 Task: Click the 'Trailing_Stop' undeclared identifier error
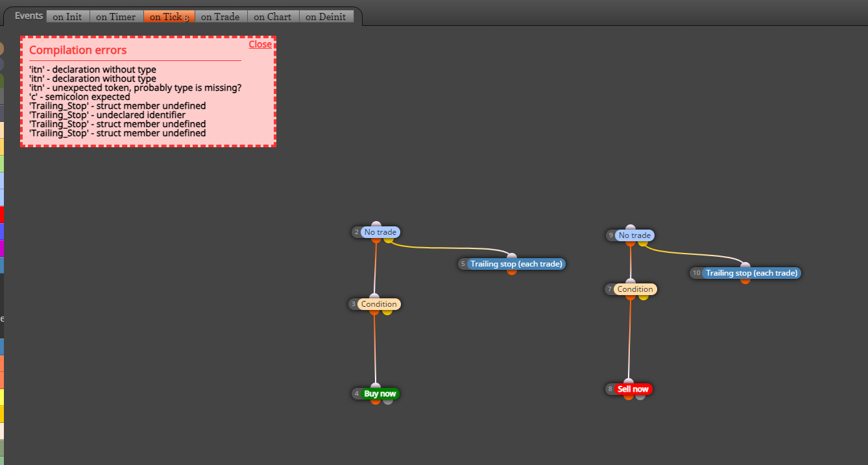pos(107,115)
